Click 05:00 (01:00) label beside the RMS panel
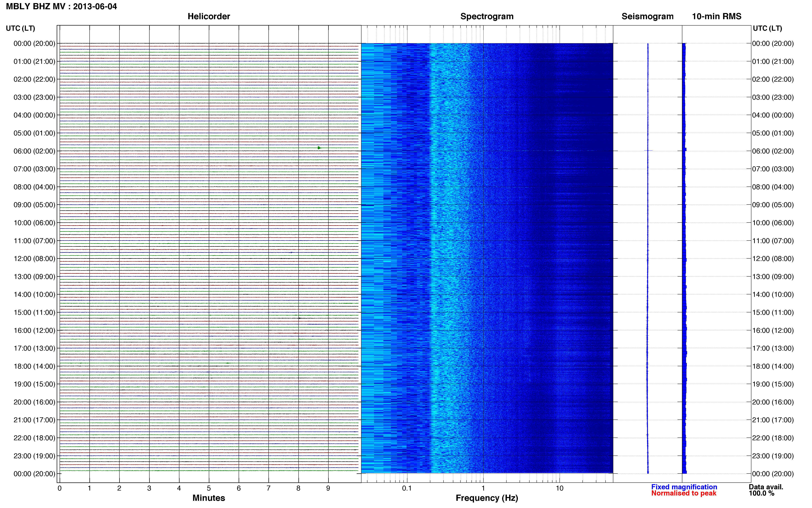This screenshot has height=508, width=812. [773, 133]
